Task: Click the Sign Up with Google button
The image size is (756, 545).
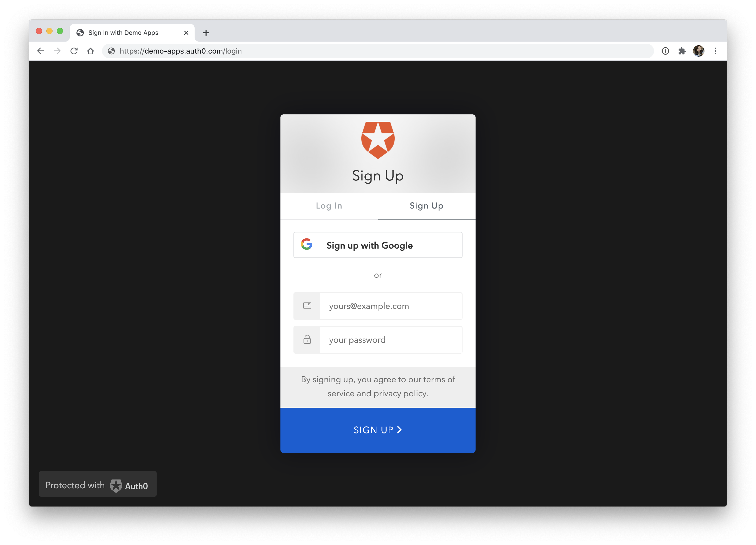Action: [x=378, y=245]
